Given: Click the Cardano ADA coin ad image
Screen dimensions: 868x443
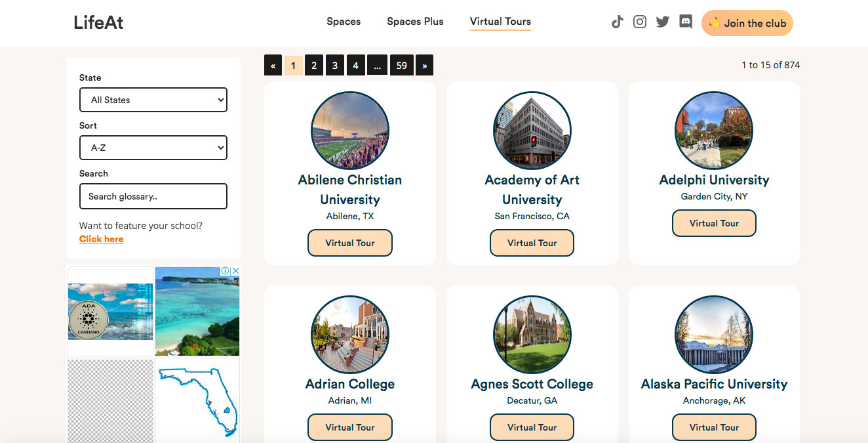Looking at the screenshot, I should [x=110, y=312].
